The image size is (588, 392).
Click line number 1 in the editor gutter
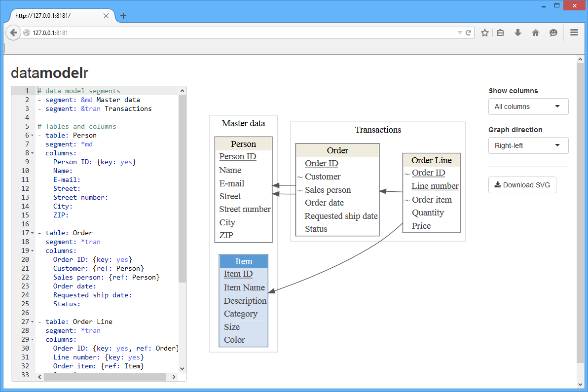(27, 91)
